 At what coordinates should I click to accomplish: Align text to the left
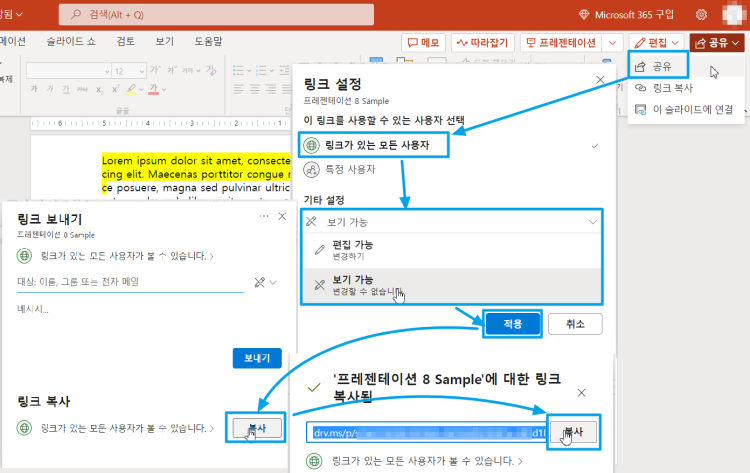pos(238,89)
